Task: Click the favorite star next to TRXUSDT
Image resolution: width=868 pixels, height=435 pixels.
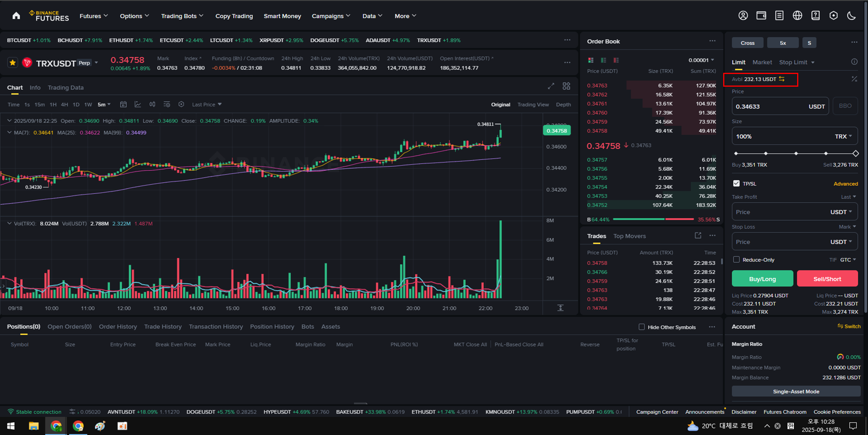Action: point(13,63)
